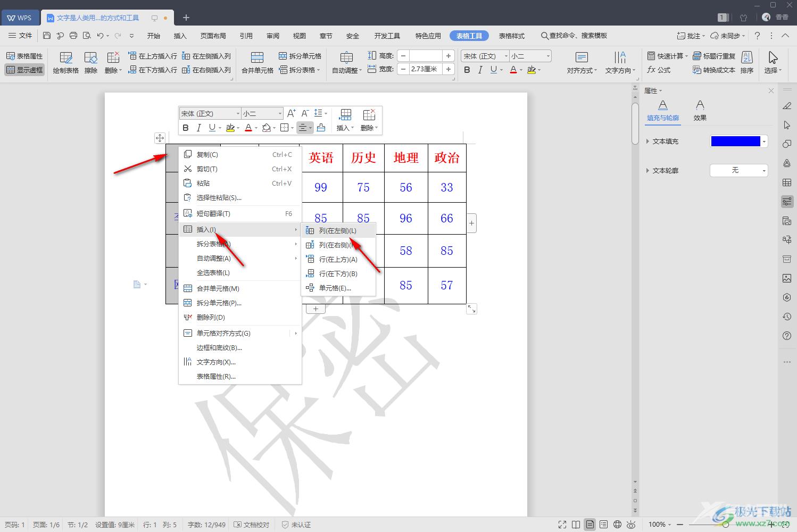This screenshot has height=532, width=797.
Task: Choose Delete Column (删除列) in context menu
Action: (240, 318)
